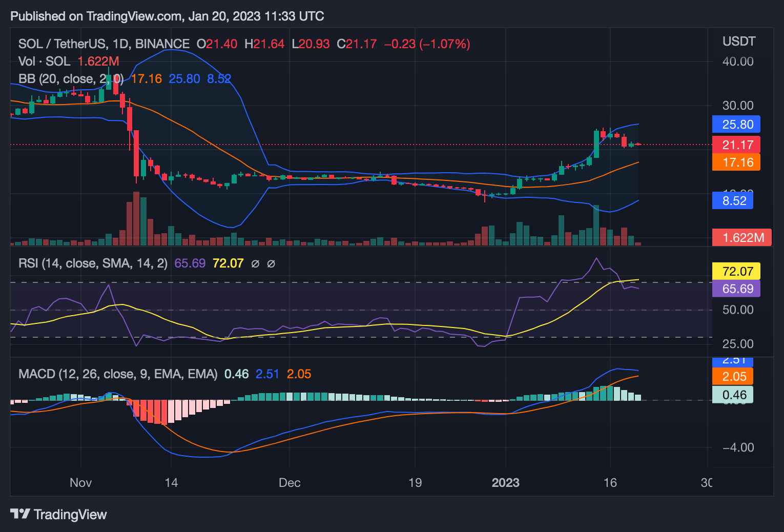Click the 16 date label on time axis
The width and height of the screenshot is (784, 532).
pos(610,483)
